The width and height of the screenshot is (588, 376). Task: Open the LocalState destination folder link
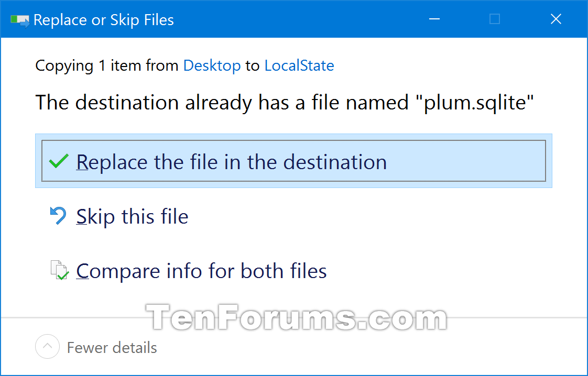pyautogui.click(x=299, y=65)
